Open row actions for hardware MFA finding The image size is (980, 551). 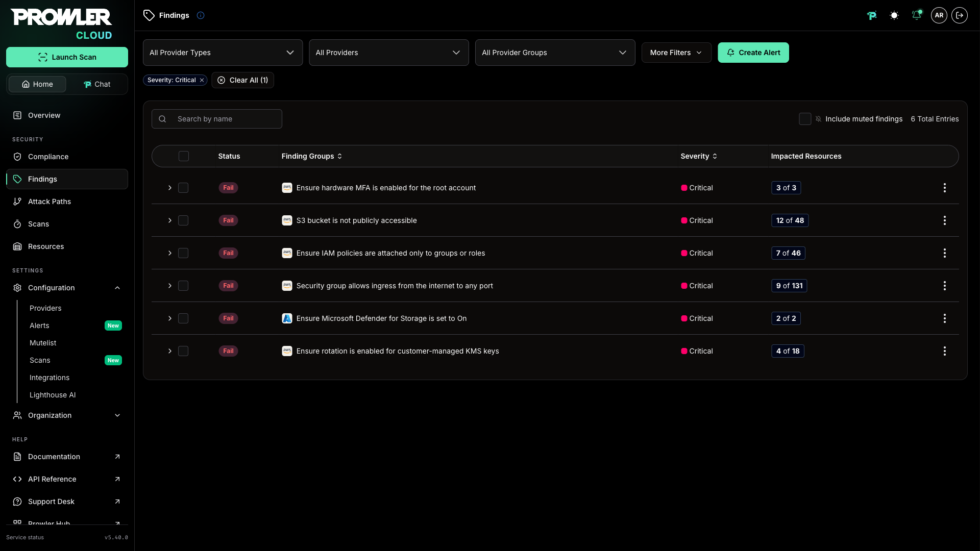pos(945,188)
